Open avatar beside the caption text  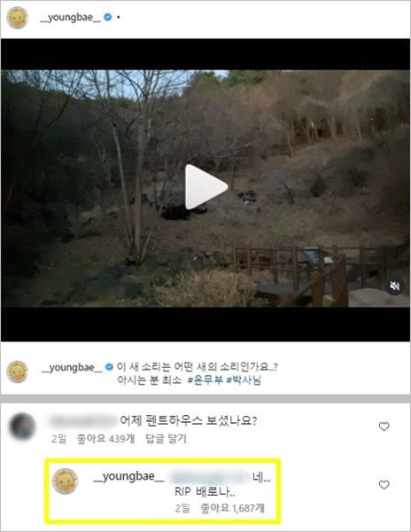click(18, 372)
